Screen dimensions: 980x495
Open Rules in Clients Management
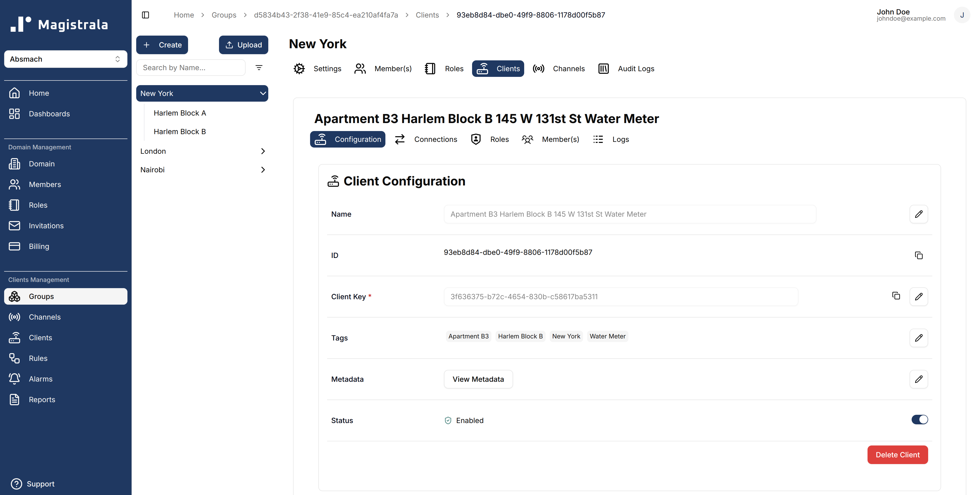coord(38,358)
